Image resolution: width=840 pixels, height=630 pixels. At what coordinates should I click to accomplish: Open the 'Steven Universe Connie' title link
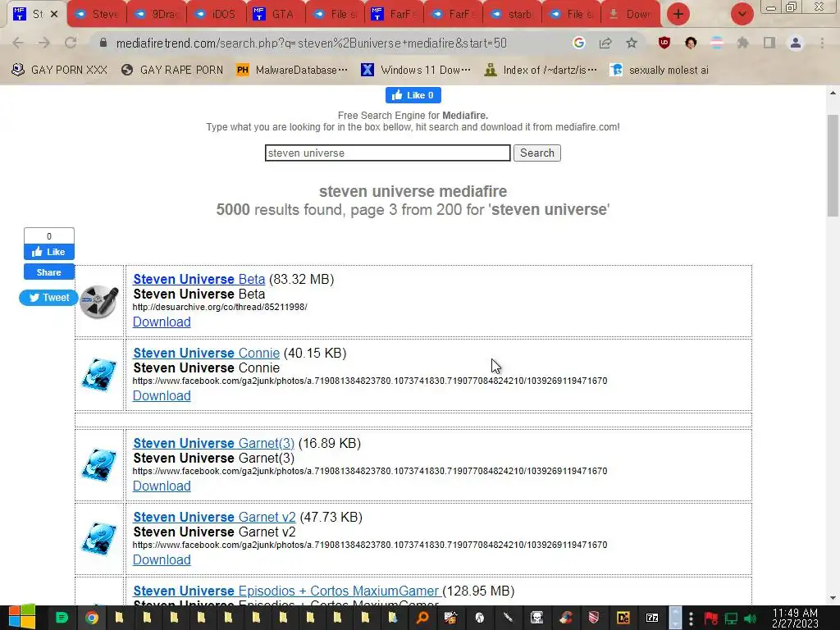click(206, 353)
